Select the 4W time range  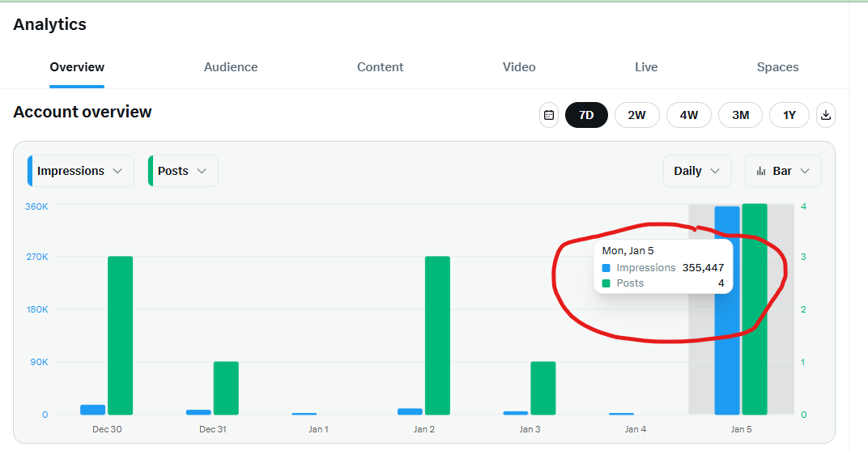pyautogui.click(x=688, y=115)
